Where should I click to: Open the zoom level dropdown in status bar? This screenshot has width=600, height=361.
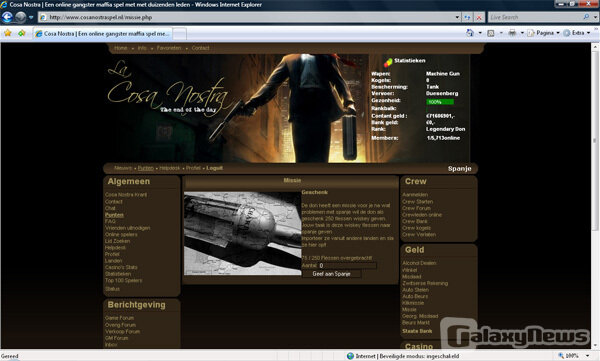click(588, 356)
